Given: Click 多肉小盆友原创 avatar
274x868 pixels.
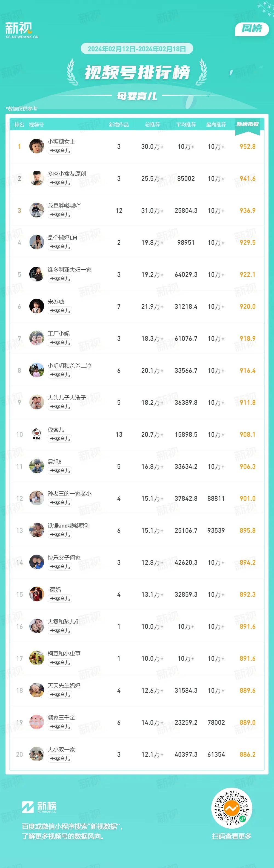Looking at the screenshot, I should (x=37, y=178).
